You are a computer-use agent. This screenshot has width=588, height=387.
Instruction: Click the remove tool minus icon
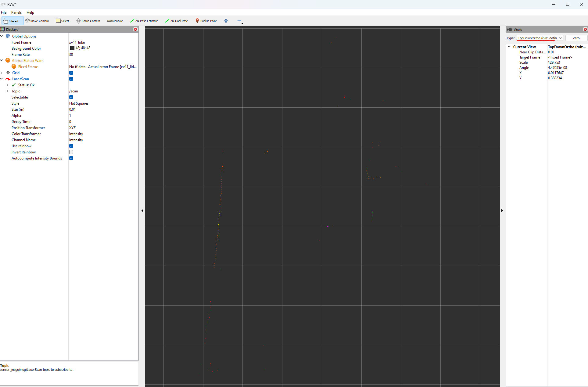pos(239,21)
